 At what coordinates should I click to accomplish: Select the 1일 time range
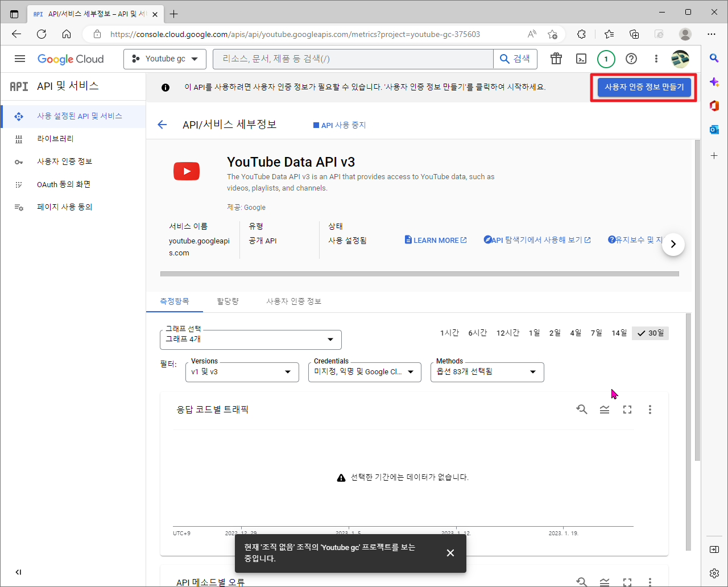(534, 333)
